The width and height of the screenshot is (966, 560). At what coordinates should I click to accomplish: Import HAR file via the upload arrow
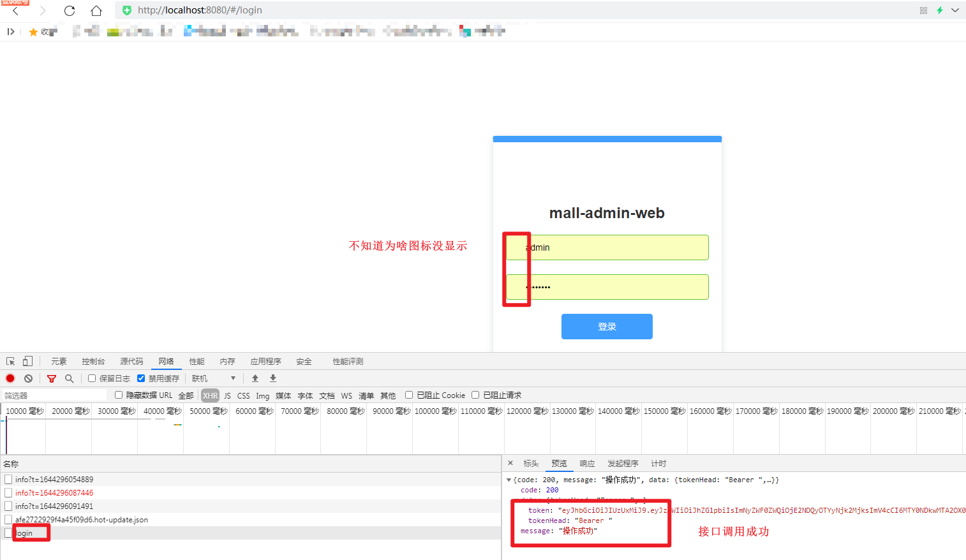pos(255,378)
